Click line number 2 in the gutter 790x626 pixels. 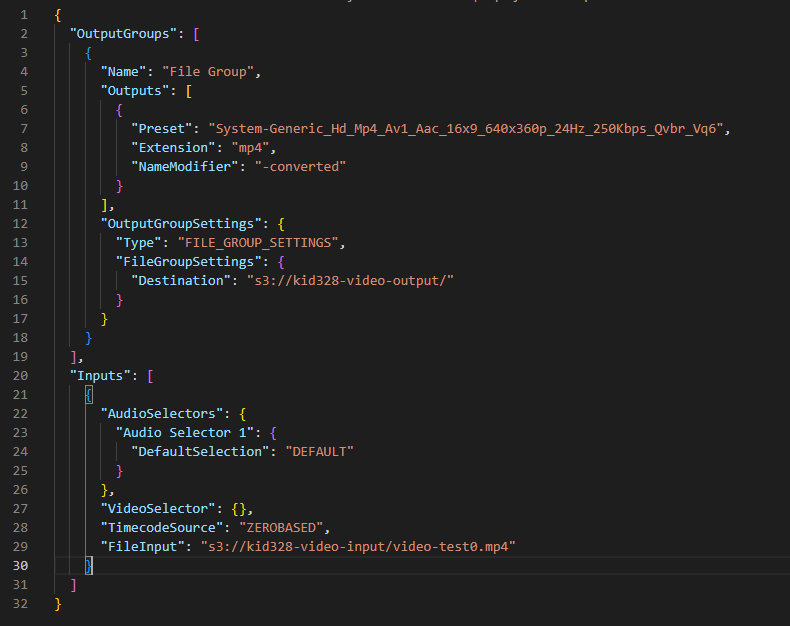tap(24, 34)
